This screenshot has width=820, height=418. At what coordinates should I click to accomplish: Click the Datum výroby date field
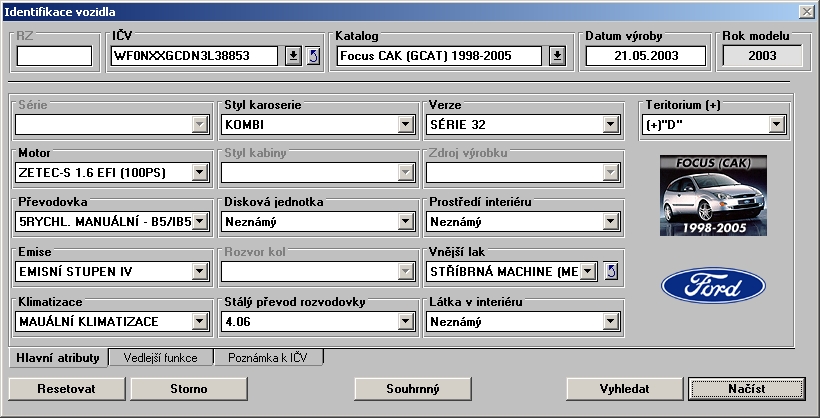coord(644,55)
